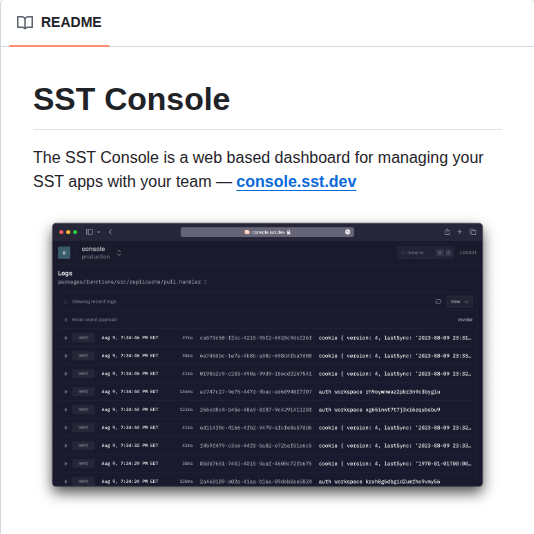The width and height of the screenshot is (534, 534).
Task: Expand the Enter event payload row
Action: [66, 319]
